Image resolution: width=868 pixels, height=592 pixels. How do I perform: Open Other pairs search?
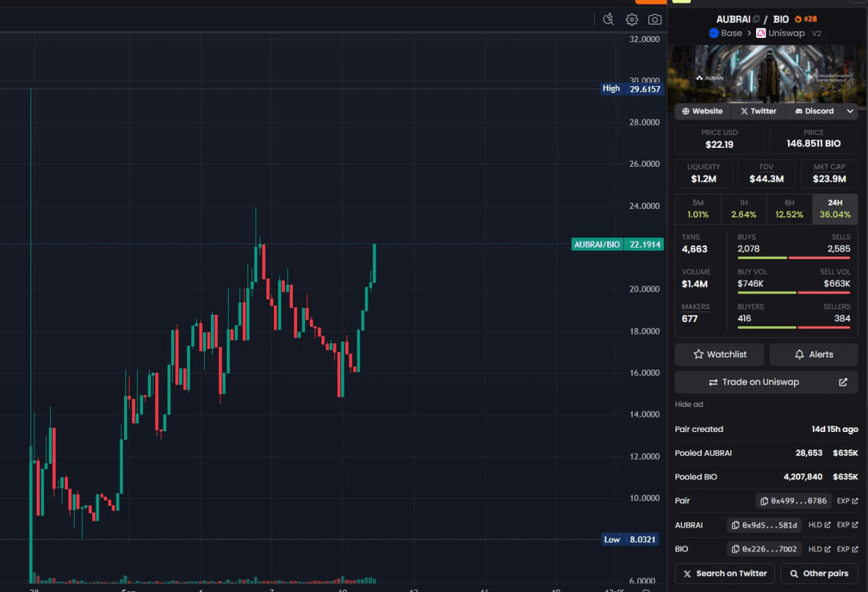819,574
